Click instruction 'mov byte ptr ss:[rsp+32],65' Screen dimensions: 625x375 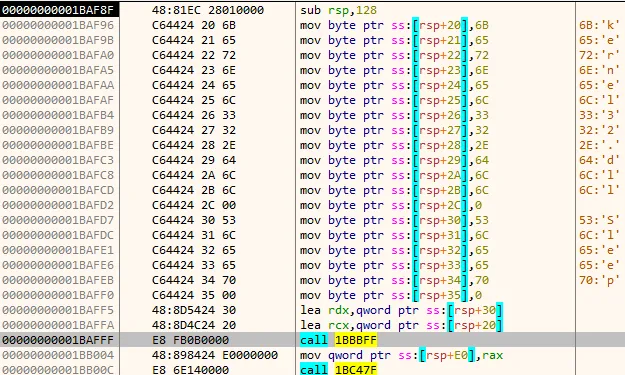click(394, 250)
